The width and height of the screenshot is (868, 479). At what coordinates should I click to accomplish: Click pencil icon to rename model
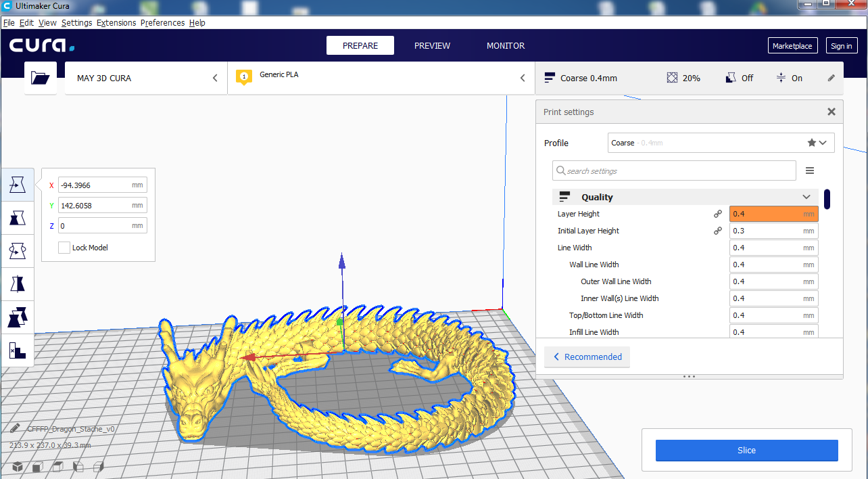[15, 428]
